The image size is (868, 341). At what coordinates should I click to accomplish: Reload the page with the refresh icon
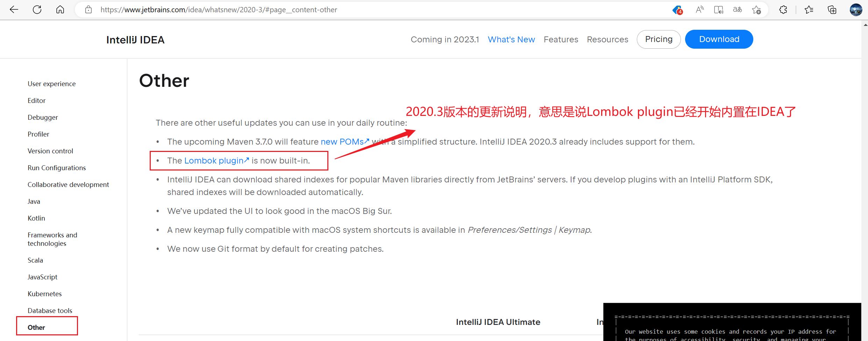(x=37, y=10)
